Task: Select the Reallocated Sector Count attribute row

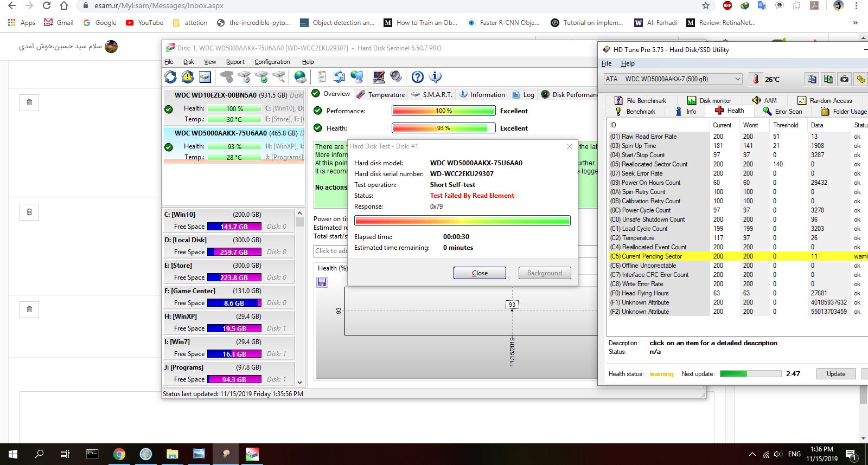Action: coord(738,164)
